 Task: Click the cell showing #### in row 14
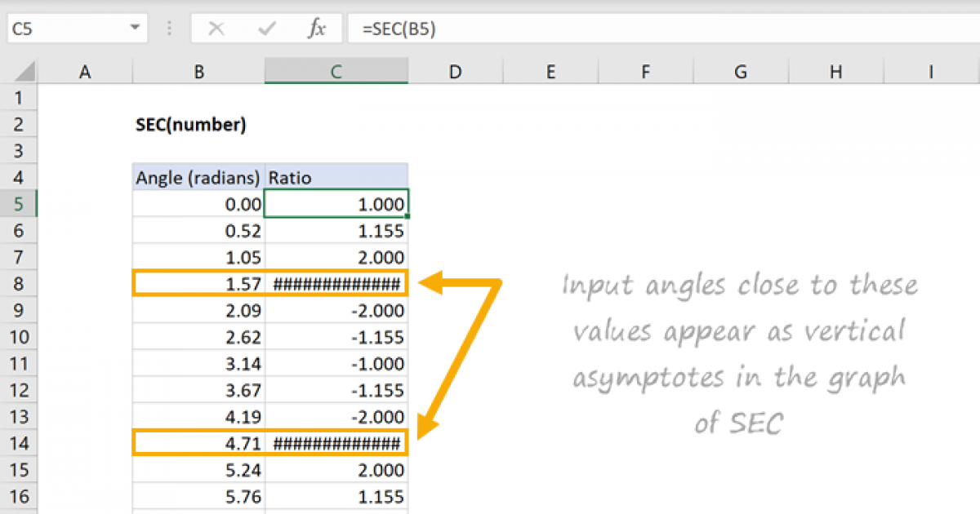click(x=336, y=443)
